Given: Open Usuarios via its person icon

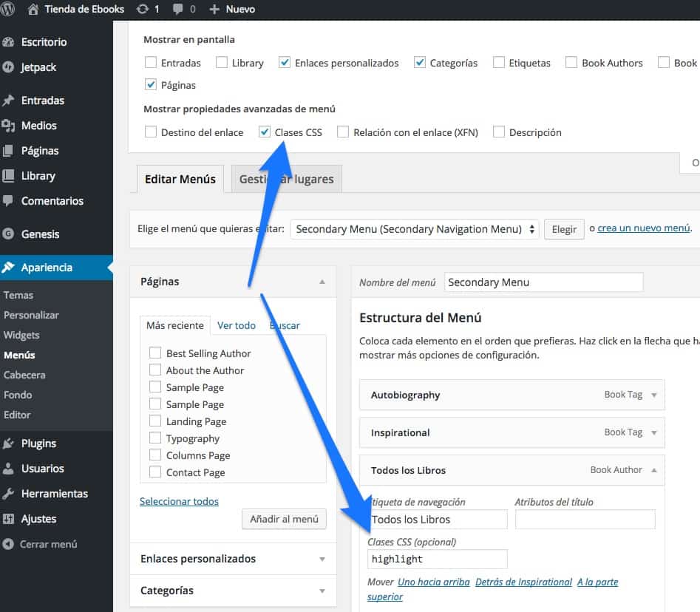Looking at the screenshot, I should (x=8, y=469).
